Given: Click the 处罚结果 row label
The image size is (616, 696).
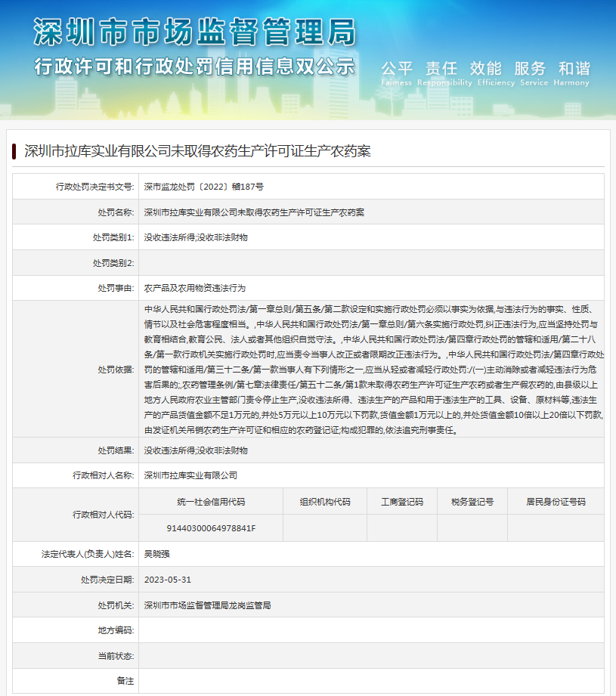Looking at the screenshot, I should 116,450.
